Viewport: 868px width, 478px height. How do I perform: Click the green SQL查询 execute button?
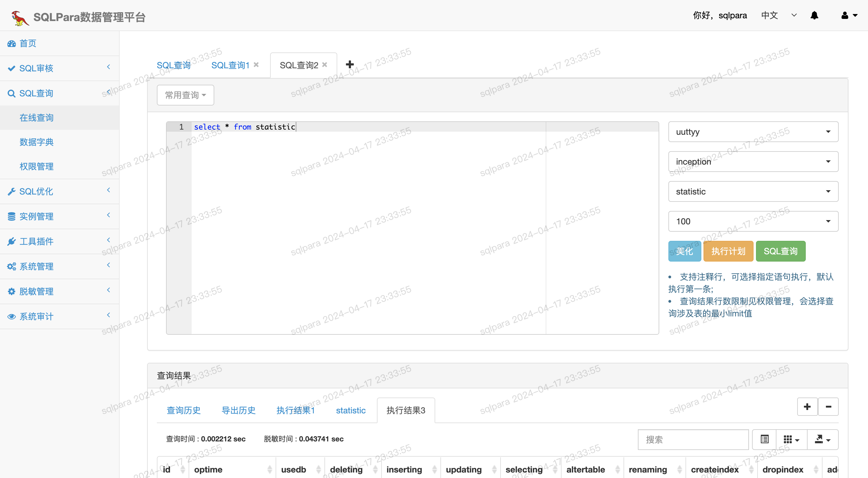click(780, 251)
